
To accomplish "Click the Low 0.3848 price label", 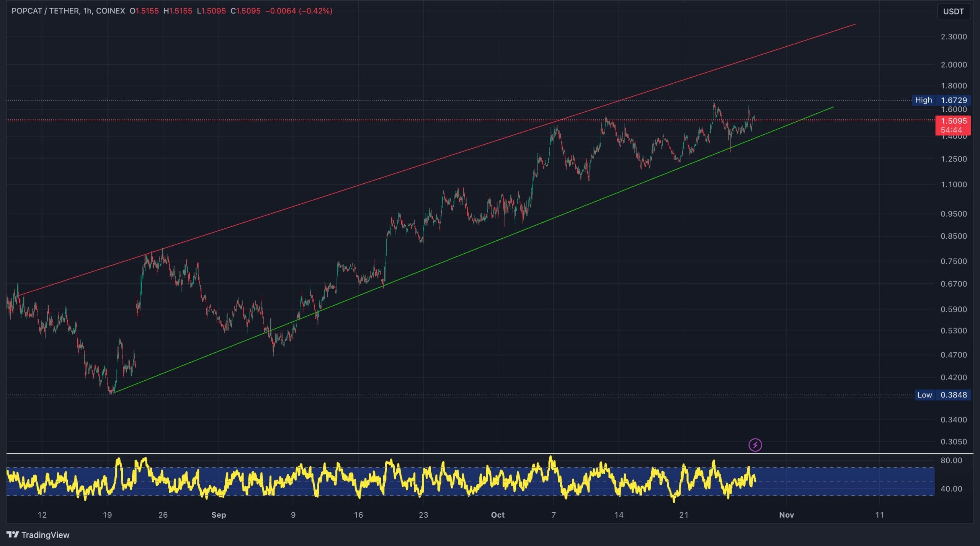I will point(942,395).
